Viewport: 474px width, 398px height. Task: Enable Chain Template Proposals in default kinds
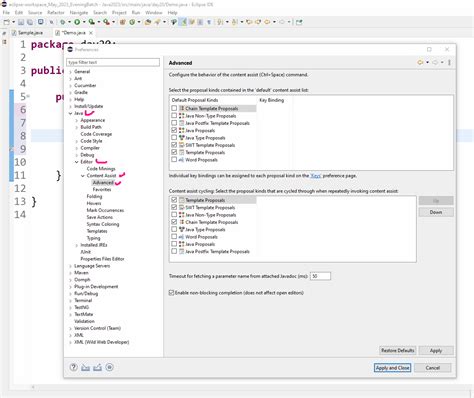click(174, 108)
